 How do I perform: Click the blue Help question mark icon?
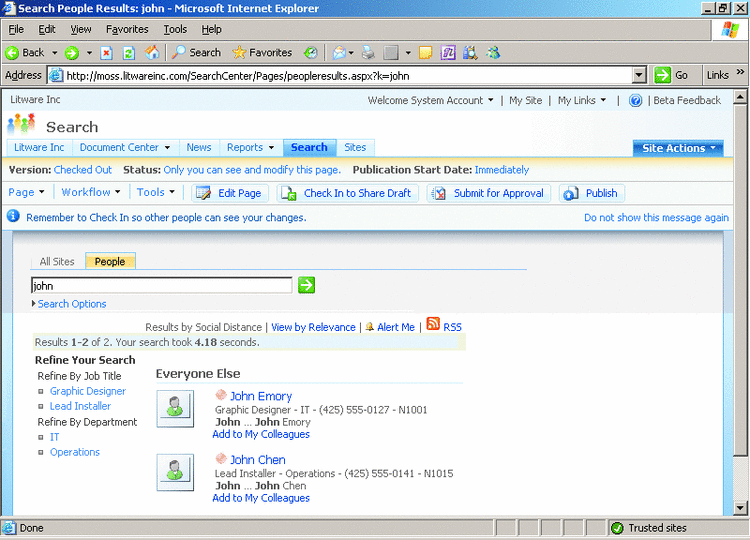pyautogui.click(x=635, y=100)
